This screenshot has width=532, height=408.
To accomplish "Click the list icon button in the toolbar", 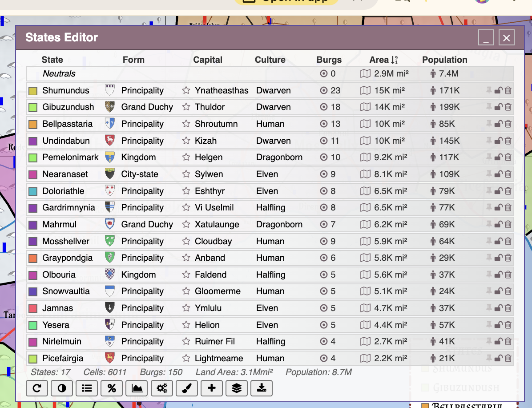I will 87,388.
